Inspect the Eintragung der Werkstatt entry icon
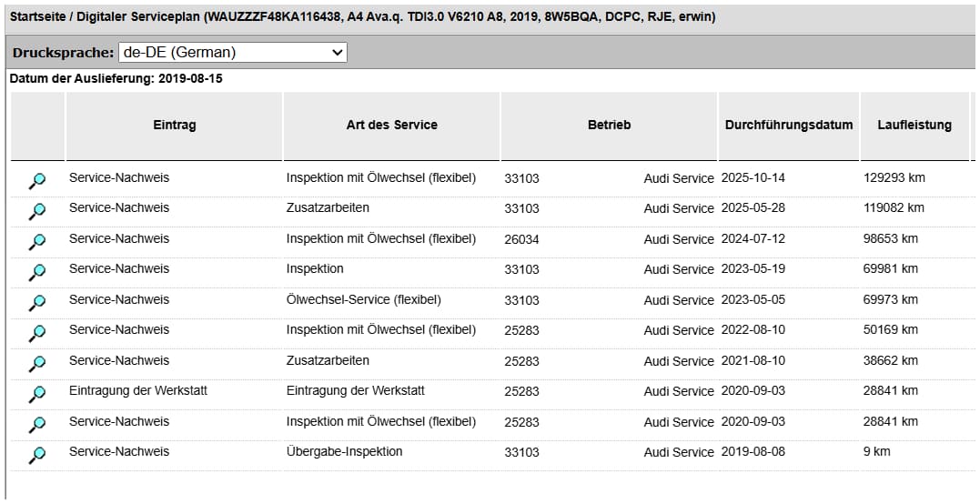 point(37,394)
